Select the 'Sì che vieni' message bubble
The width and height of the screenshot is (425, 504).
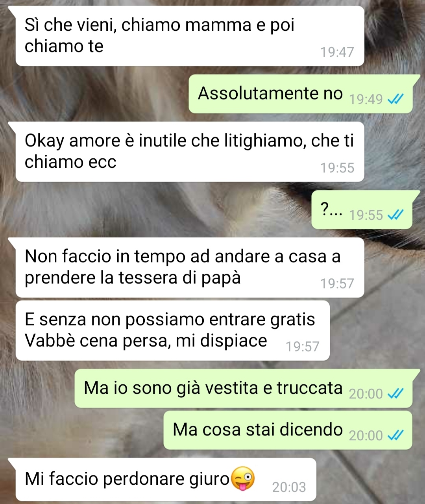tap(190, 36)
